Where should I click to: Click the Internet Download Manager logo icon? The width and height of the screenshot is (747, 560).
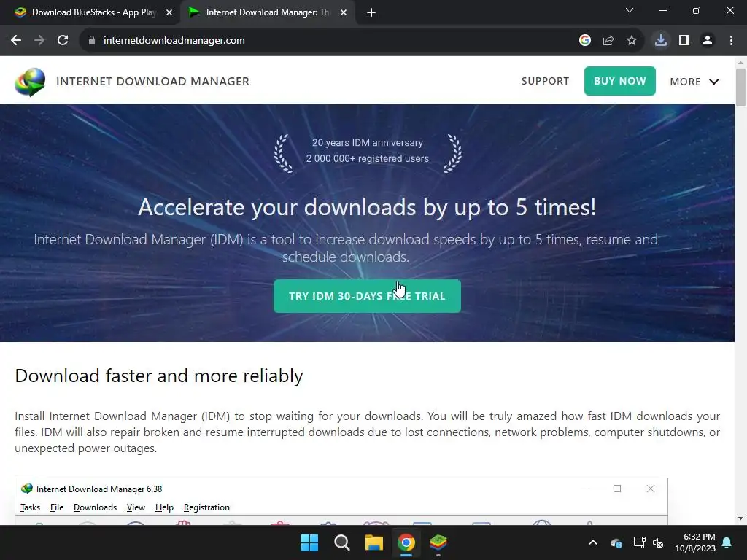coord(30,82)
